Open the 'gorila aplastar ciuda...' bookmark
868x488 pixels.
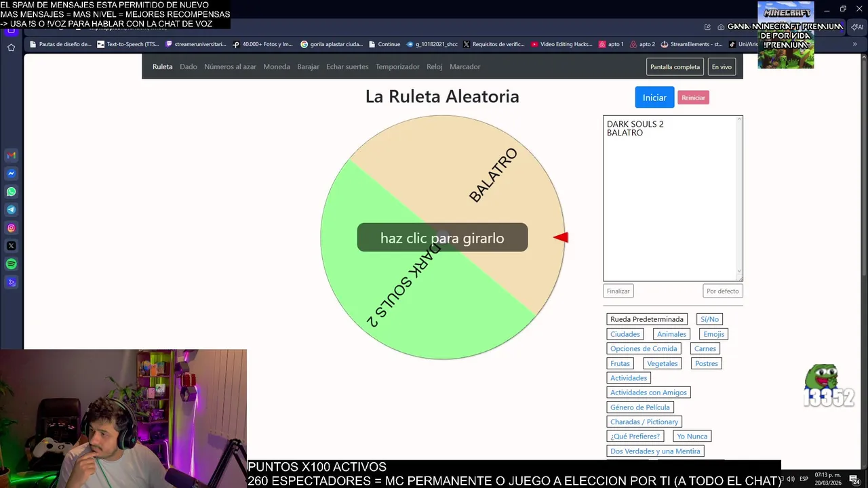tap(332, 44)
